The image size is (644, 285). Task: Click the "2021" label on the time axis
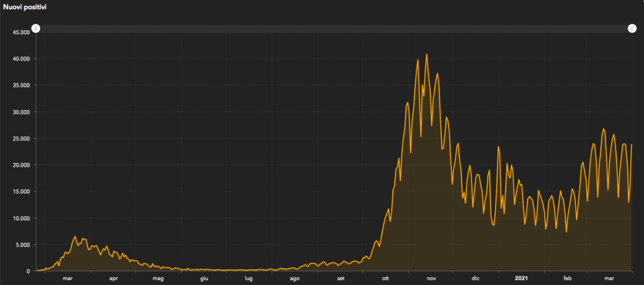(x=521, y=278)
